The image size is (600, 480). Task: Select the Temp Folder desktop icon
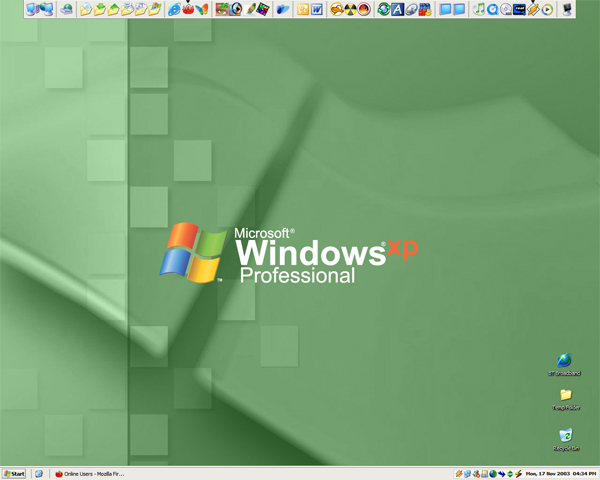coord(566,399)
